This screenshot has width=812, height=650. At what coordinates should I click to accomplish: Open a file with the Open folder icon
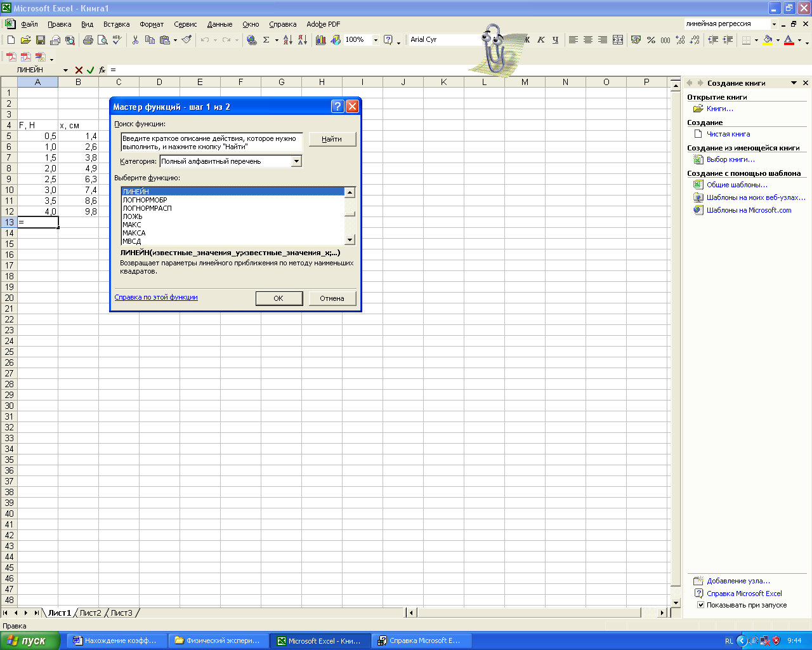click(x=25, y=40)
